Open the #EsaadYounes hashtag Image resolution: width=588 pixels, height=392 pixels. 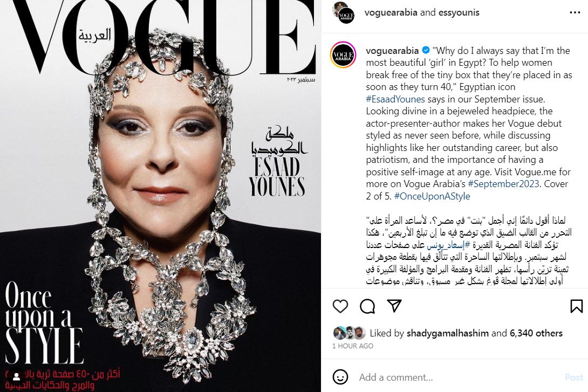pos(395,99)
